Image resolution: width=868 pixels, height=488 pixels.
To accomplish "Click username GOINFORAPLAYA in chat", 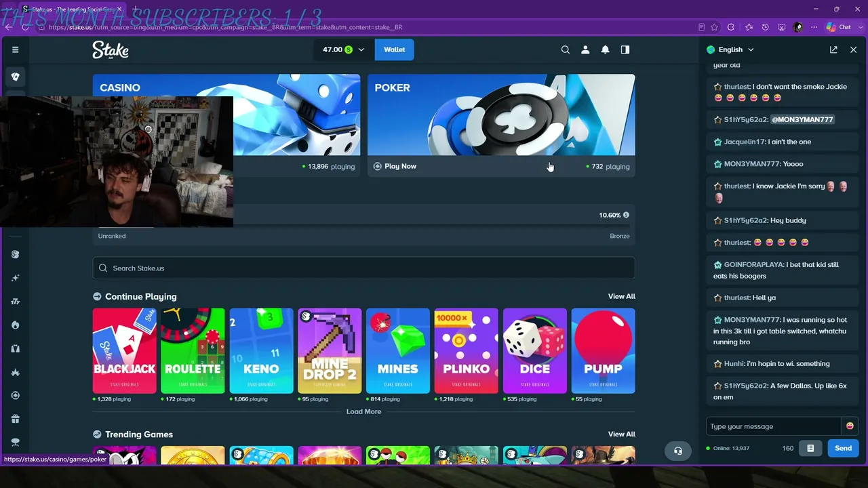I will [x=753, y=264].
